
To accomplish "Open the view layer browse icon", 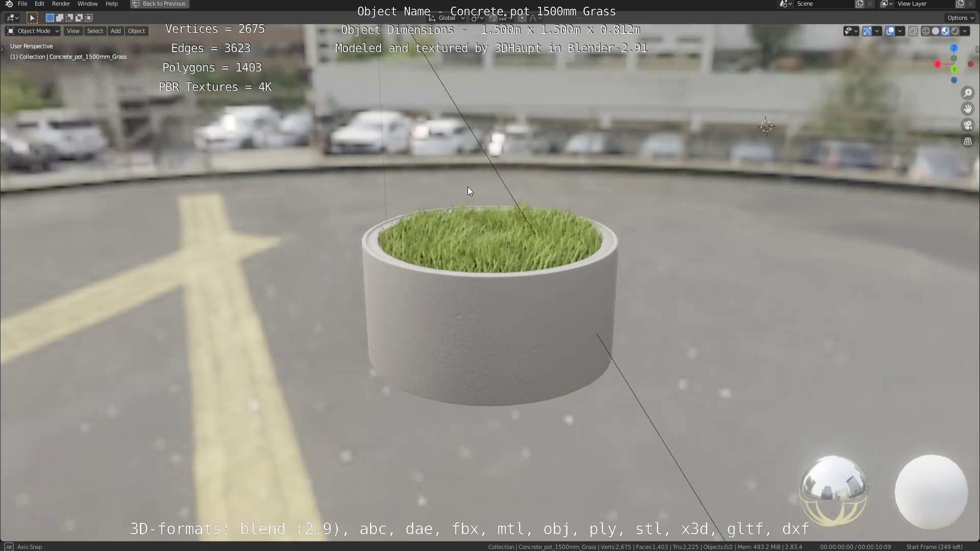I will [x=887, y=4].
